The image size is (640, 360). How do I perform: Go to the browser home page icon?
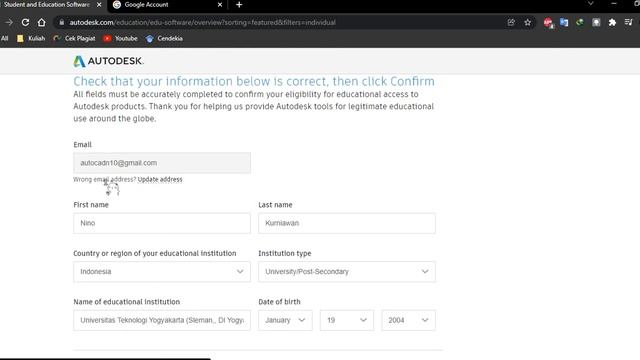click(x=42, y=22)
